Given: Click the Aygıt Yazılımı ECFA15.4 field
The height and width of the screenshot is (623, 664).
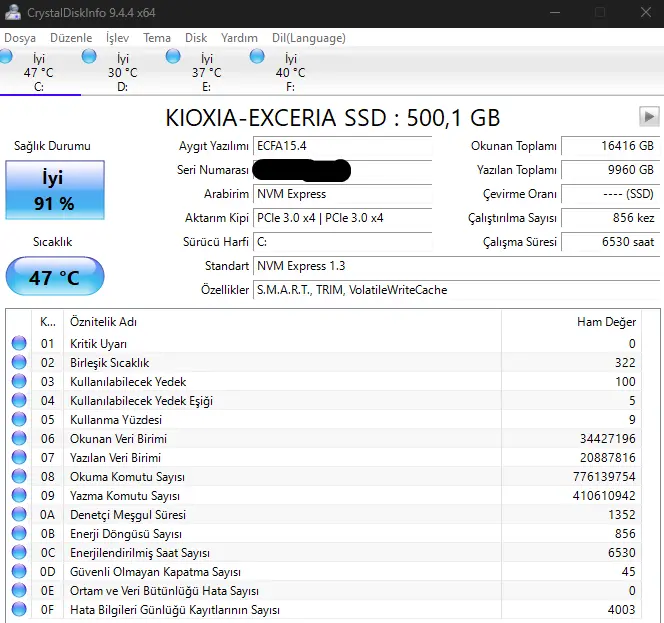Looking at the screenshot, I should click(342, 146).
